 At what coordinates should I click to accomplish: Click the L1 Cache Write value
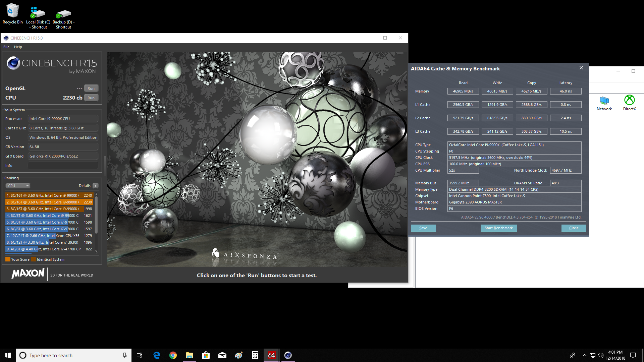coord(497,105)
